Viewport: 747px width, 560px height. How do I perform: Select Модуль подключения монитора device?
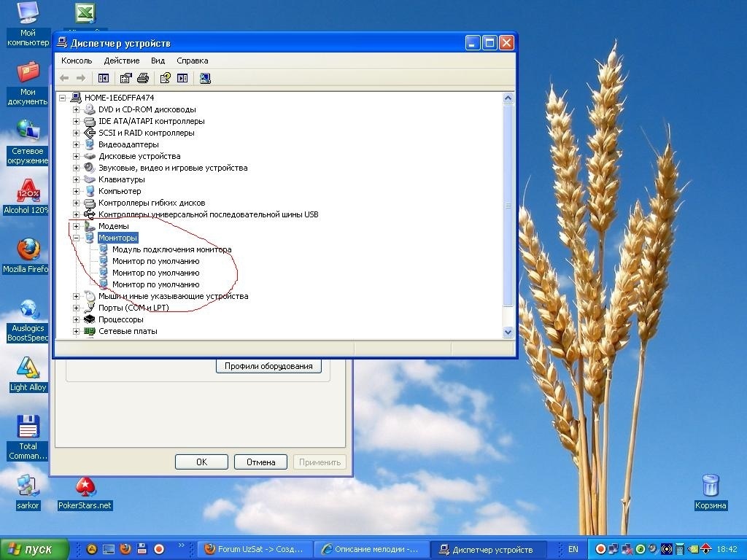tap(171, 249)
